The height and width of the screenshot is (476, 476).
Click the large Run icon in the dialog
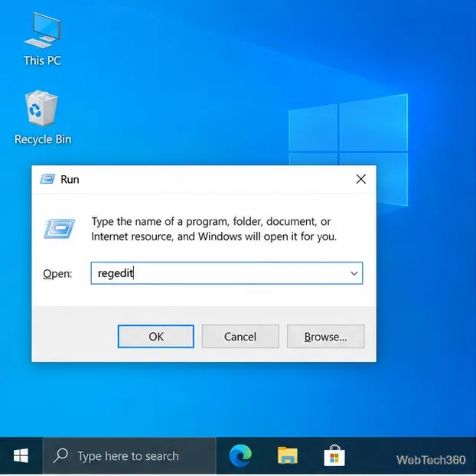point(59,229)
